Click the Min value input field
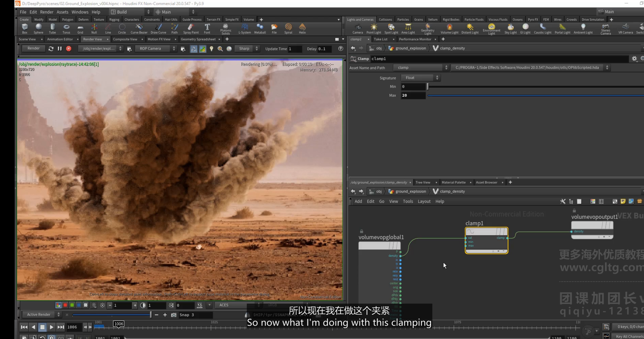 tap(413, 86)
